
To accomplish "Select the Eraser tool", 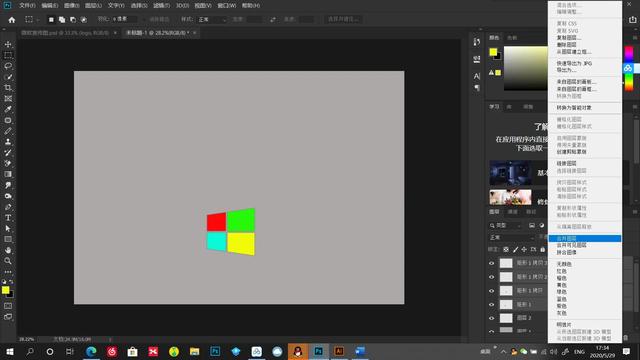I will pyautogui.click(x=8, y=163).
